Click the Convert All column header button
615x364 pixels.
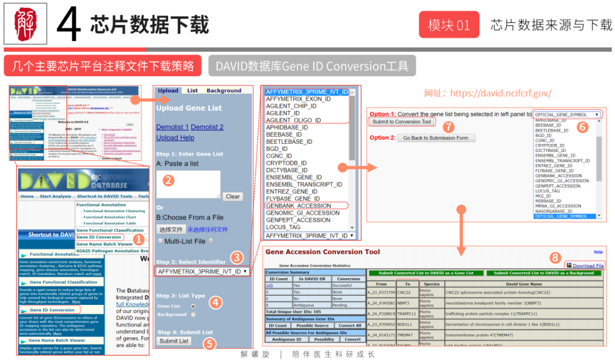point(350,325)
